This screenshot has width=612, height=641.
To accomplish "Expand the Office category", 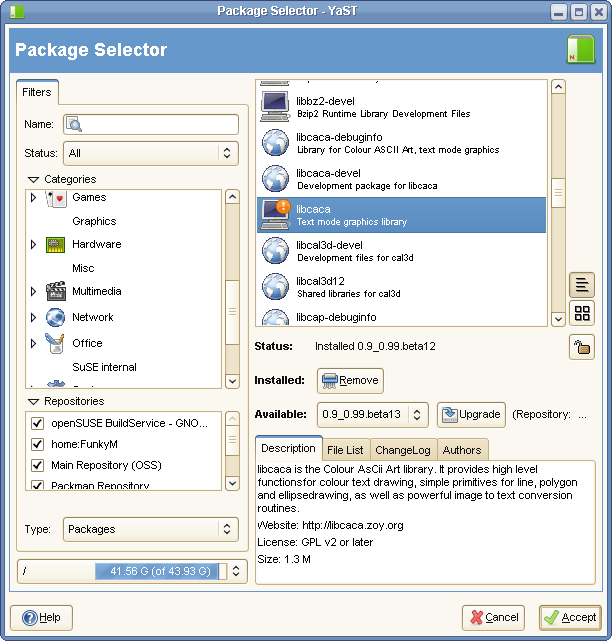I will point(34,343).
